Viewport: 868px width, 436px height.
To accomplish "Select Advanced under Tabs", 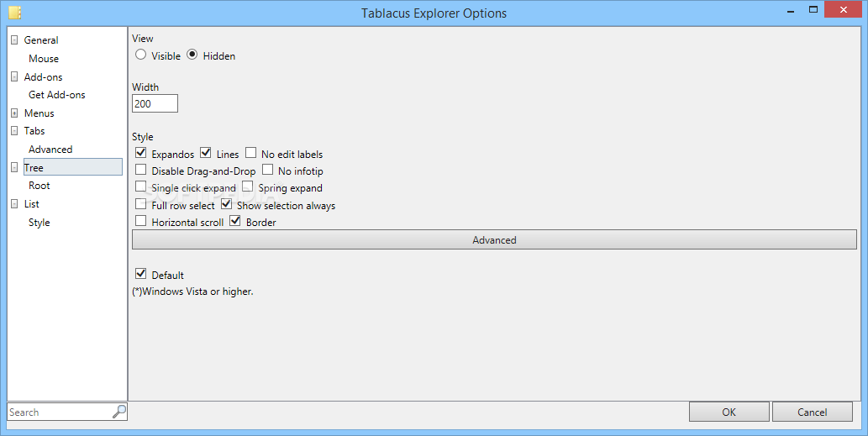I will (x=50, y=149).
